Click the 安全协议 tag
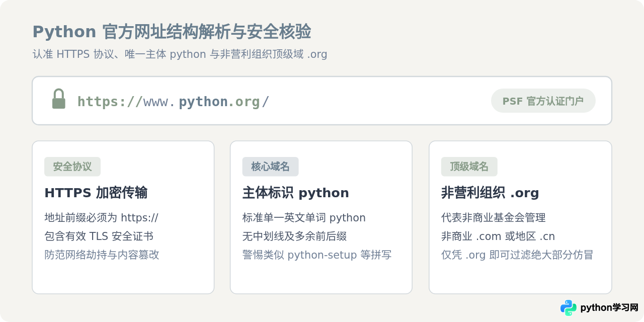This screenshot has height=322, width=644. [72, 167]
